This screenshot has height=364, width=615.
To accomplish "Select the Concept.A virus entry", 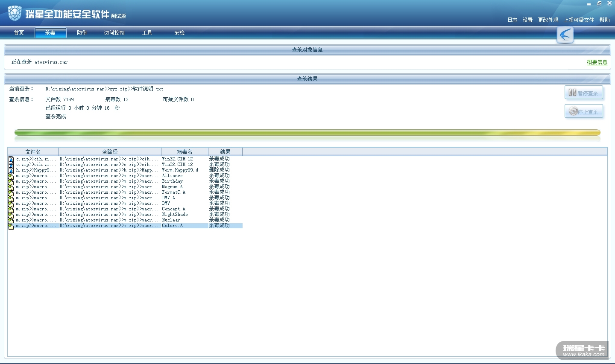I will pyautogui.click(x=174, y=209).
